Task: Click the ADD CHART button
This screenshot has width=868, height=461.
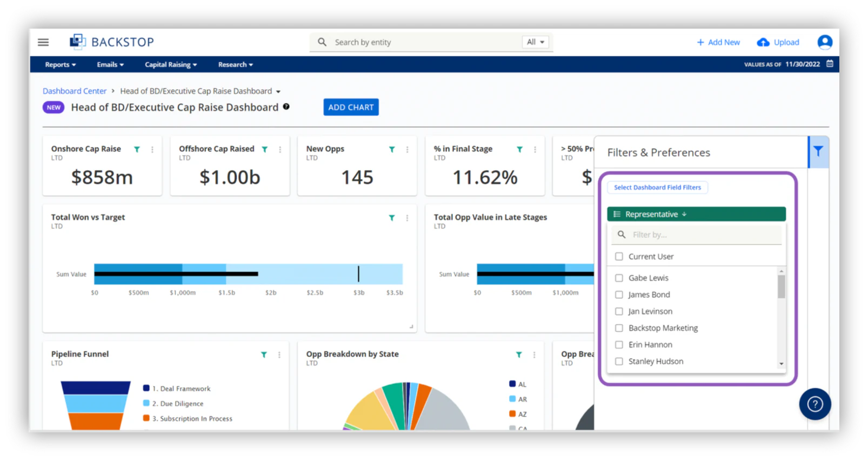Action: click(351, 107)
